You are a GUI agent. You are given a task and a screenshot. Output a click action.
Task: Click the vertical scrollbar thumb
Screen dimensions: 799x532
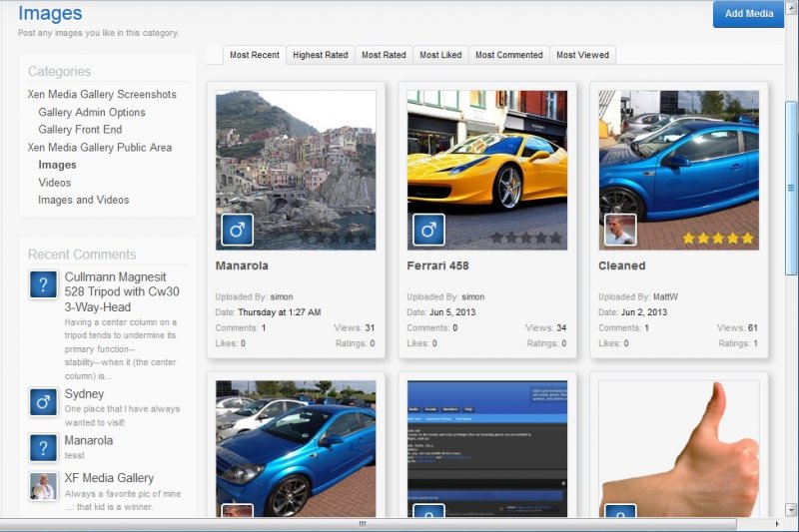coord(791,188)
